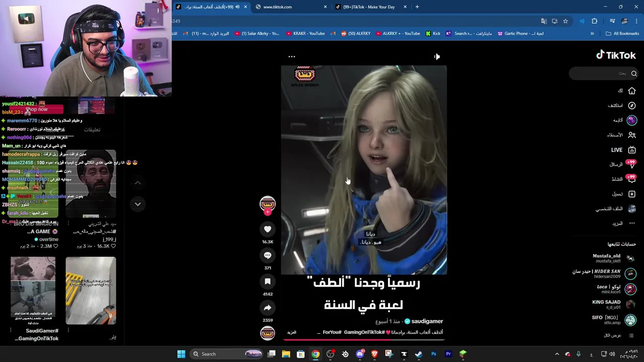Go to previous video arrow
Viewport: 644px width, 362px height.
[137, 183]
